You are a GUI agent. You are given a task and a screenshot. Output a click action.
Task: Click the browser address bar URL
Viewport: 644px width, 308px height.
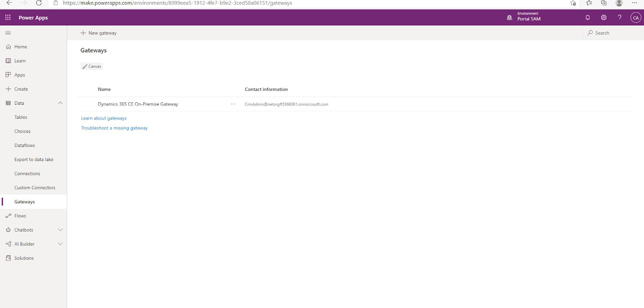click(178, 3)
